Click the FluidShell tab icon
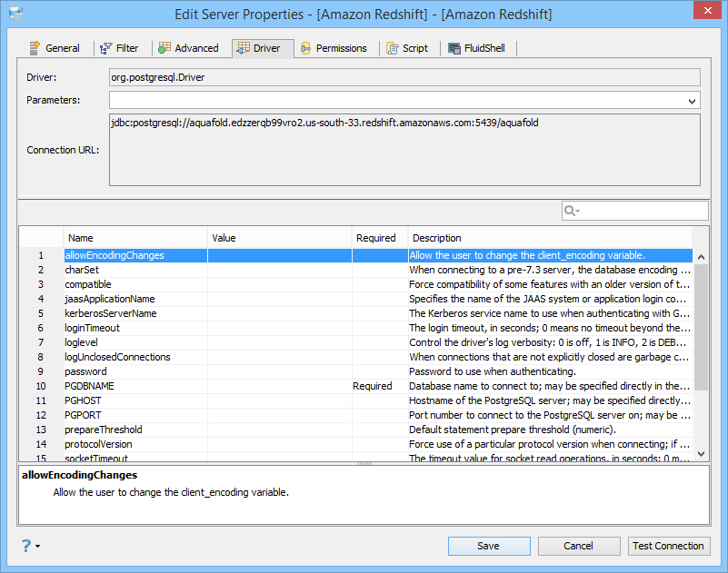Image resolution: width=728 pixels, height=573 pixels. tap(454, 48)
